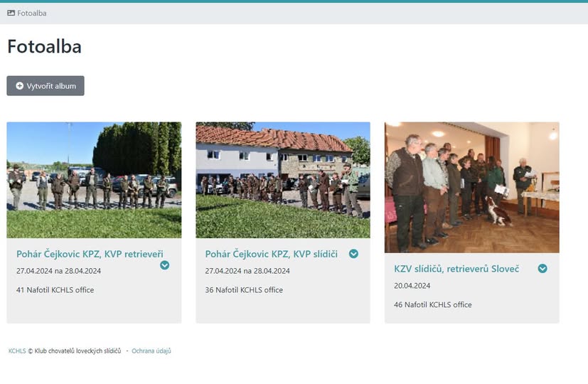This screenshot has width=588, height=384.
Task: Open dropdown chevron for KZV Sloveč album
Action: click(542, 269)
